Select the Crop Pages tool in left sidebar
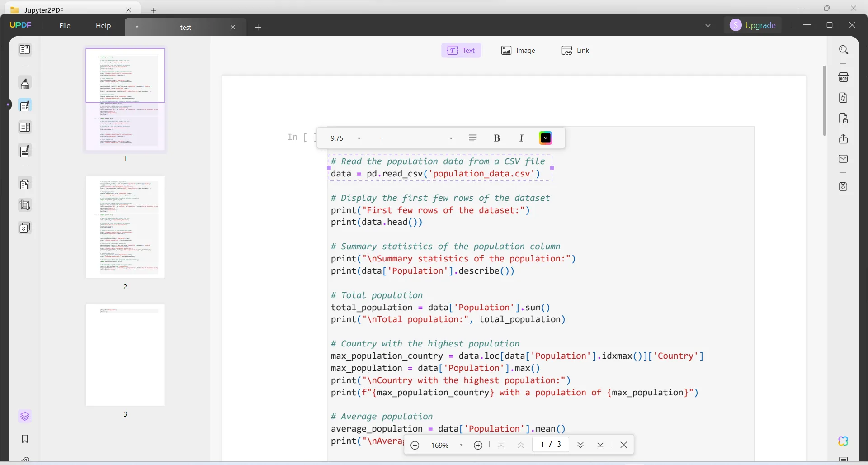The height and width of the screenshot is (465, 868). (25, 205)
